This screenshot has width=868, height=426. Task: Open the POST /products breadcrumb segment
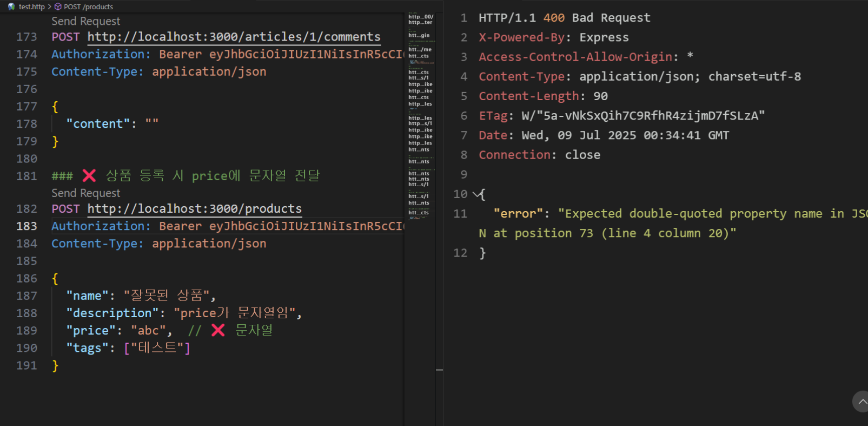88,6
